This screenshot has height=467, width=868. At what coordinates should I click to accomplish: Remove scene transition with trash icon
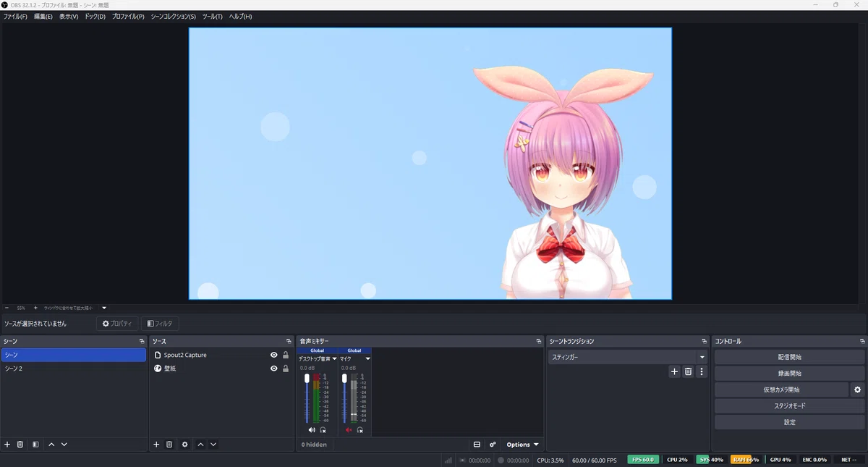(688, 371)
